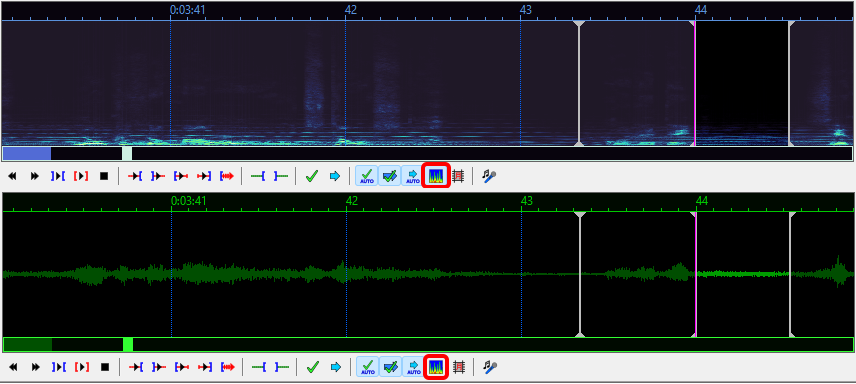Toggle auto-scroll in waveform view toolbar
Viewport: 856px width, 384px height.
click(413, 366)
